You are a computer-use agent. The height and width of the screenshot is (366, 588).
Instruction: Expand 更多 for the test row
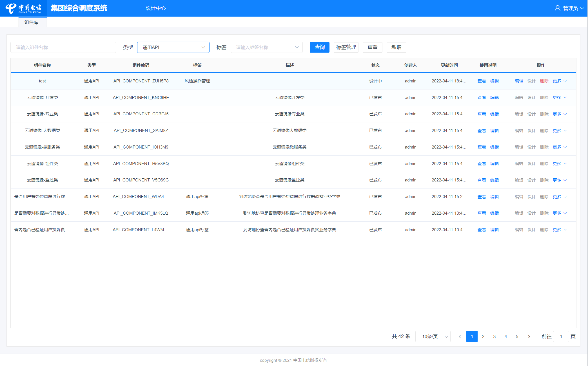pos(560,81)
